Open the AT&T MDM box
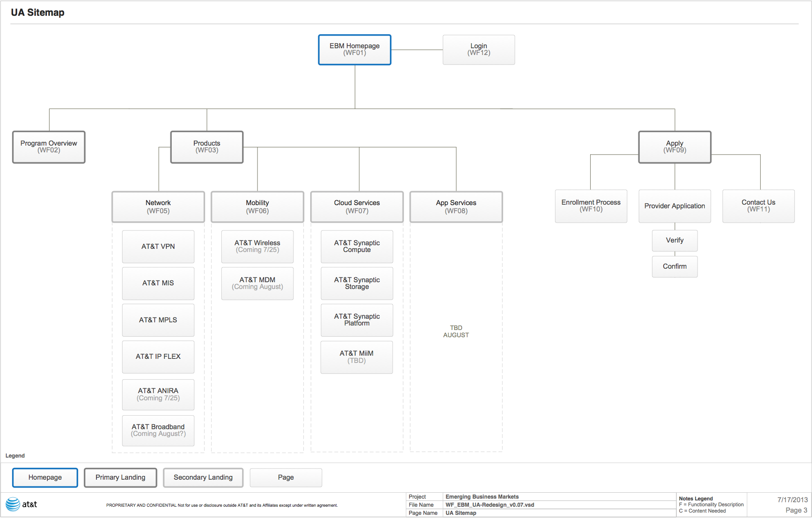Image resolution: width=812 pixels, height=518 pixels. pos(257,284)
